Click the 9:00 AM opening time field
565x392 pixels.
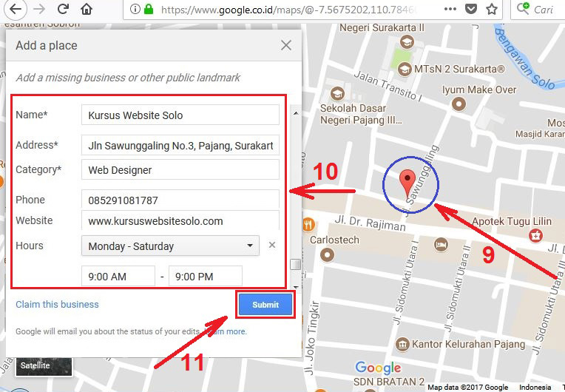coord(118,276)
